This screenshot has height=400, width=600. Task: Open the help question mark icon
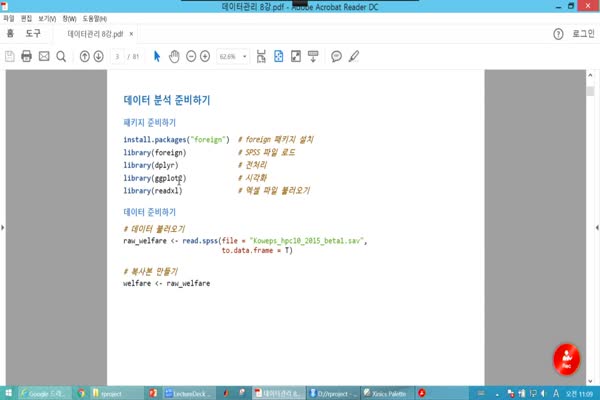(558, 34)
